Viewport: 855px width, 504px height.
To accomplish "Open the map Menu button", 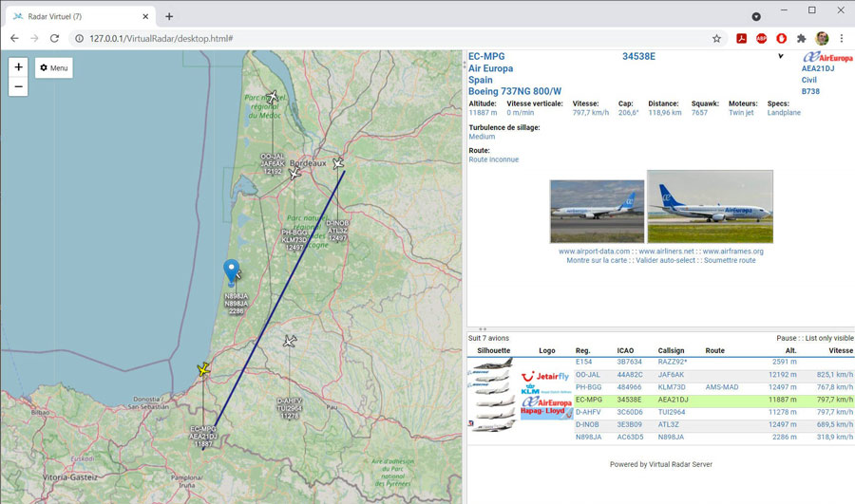I will tap(54, 67).
